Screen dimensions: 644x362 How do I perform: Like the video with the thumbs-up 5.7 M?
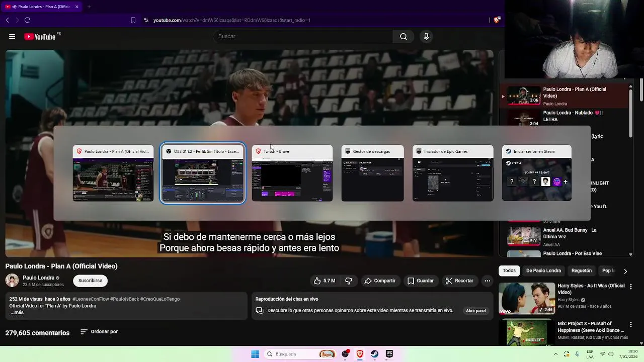(325, 281)
